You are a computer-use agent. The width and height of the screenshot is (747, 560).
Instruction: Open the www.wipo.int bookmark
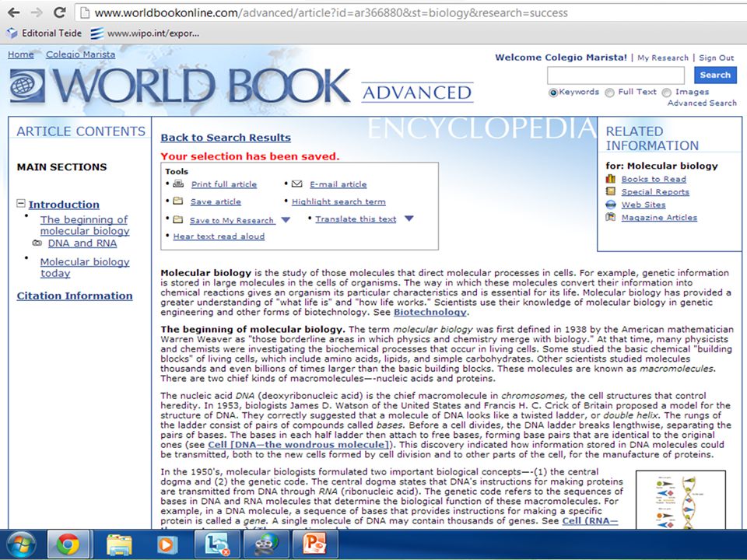pos(145,33)
